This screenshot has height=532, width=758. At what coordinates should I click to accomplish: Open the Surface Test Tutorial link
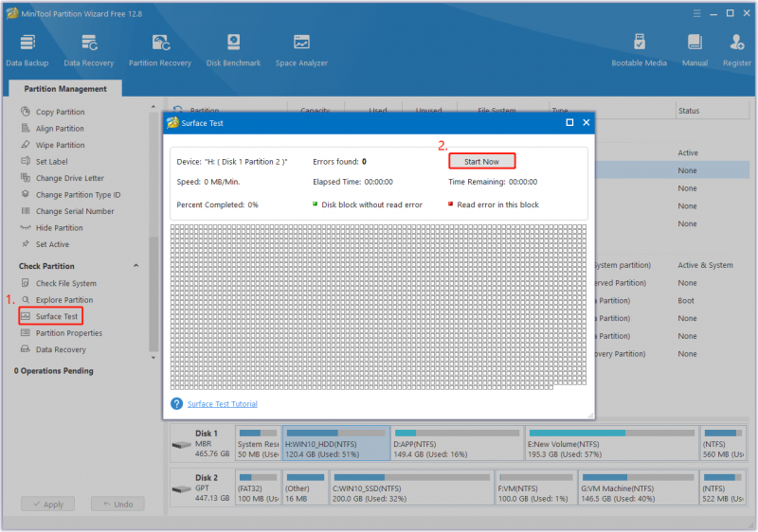click(x=223, y=404)
